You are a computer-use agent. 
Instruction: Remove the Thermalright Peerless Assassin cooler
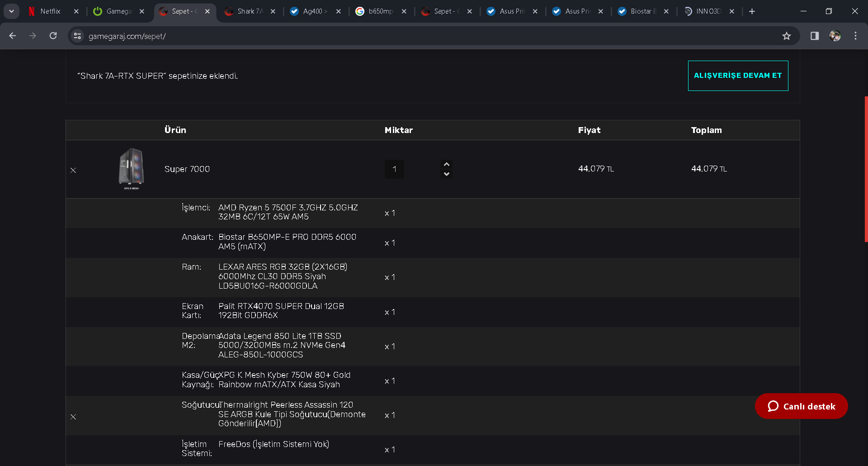[73, 417]
